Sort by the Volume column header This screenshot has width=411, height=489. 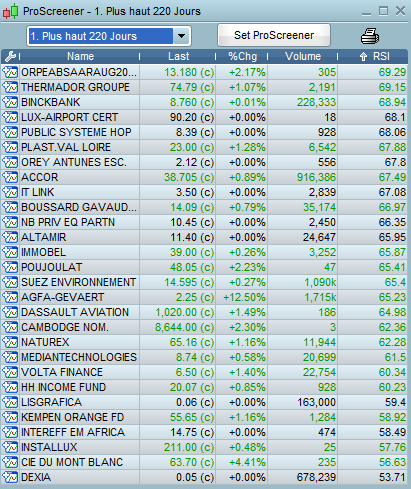303,57
